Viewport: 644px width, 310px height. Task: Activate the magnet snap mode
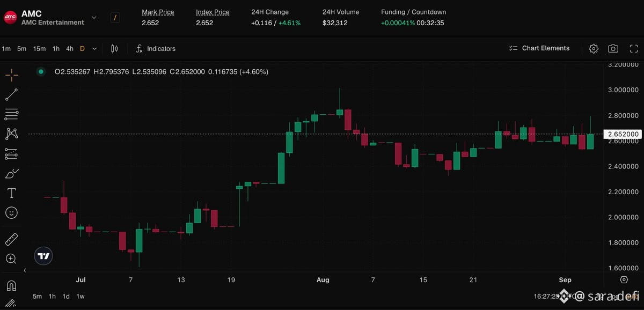click(x=11, y=285)
